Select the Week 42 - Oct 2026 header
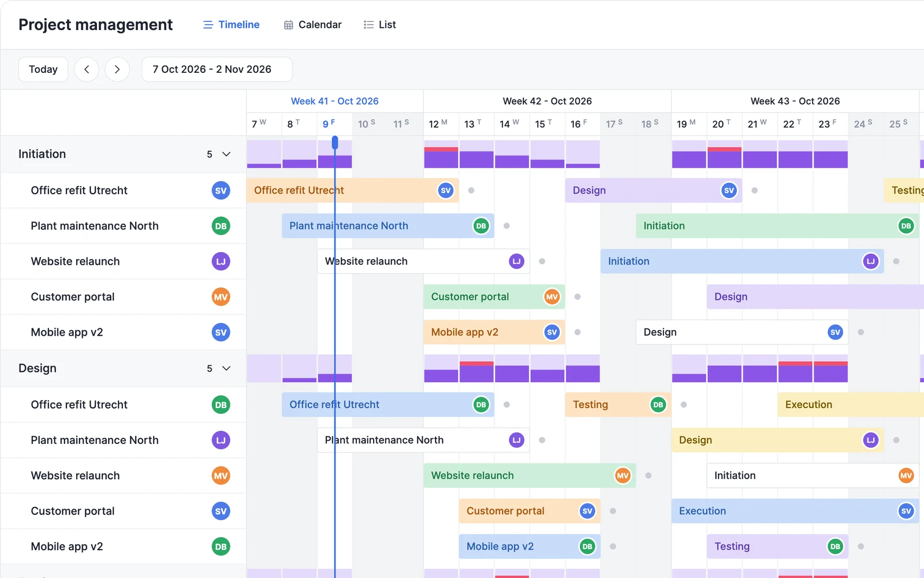 pos(547,101)
